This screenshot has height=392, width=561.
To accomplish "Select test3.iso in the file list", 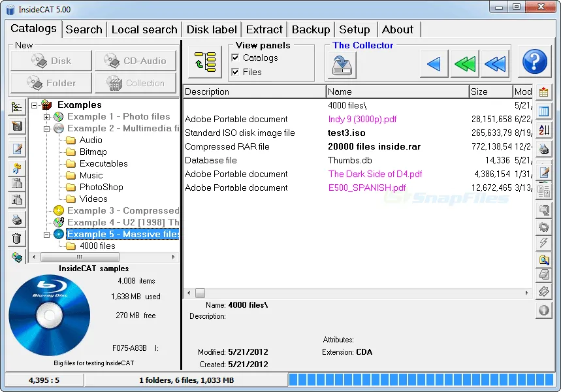I will click(346, 133).
